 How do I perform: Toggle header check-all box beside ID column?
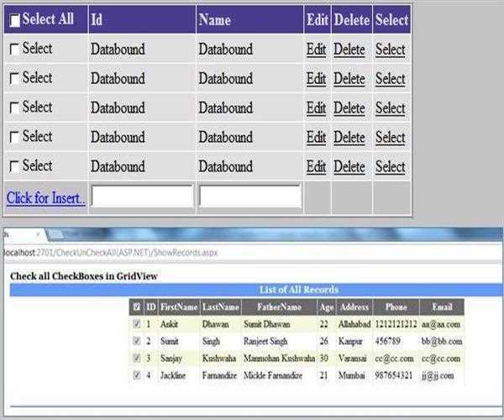coord(137,307)
